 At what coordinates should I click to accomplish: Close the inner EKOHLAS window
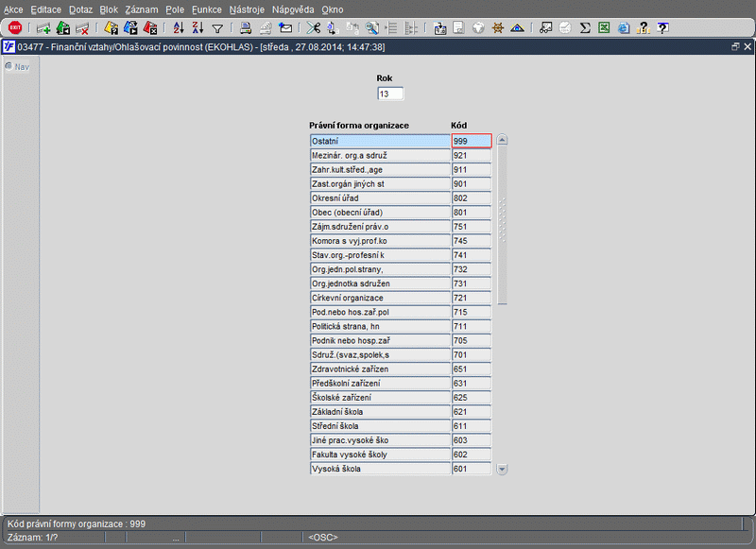747,46
